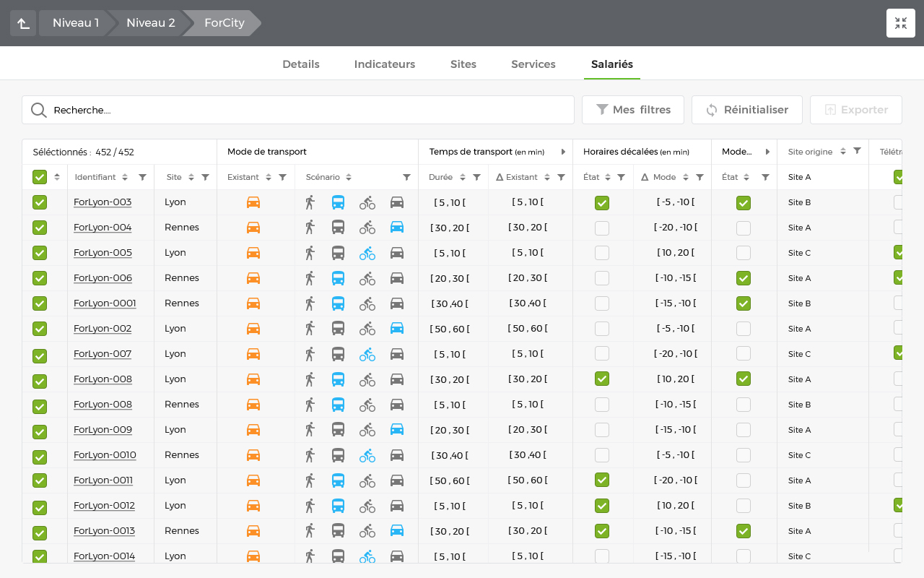
Task: Open filter on Identifiant column
Action: coord(142,177)
